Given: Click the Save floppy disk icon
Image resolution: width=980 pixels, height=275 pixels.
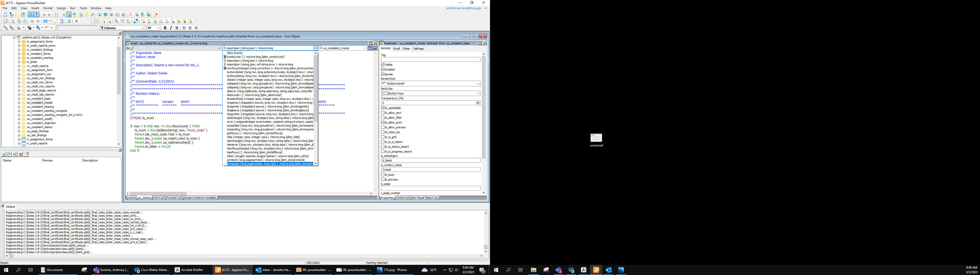Looking at the screenshot, I should tap(6, 21).
